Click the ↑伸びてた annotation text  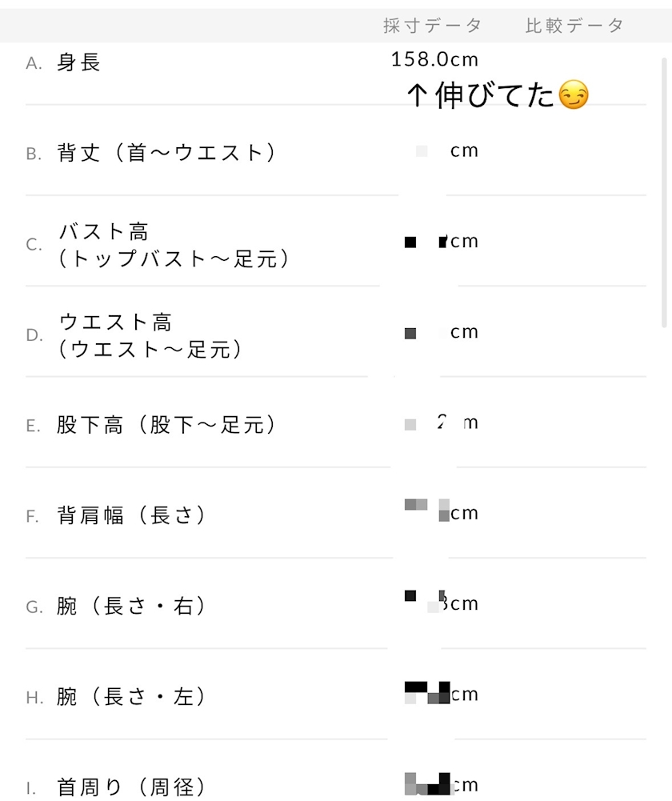tap(480, 96)
